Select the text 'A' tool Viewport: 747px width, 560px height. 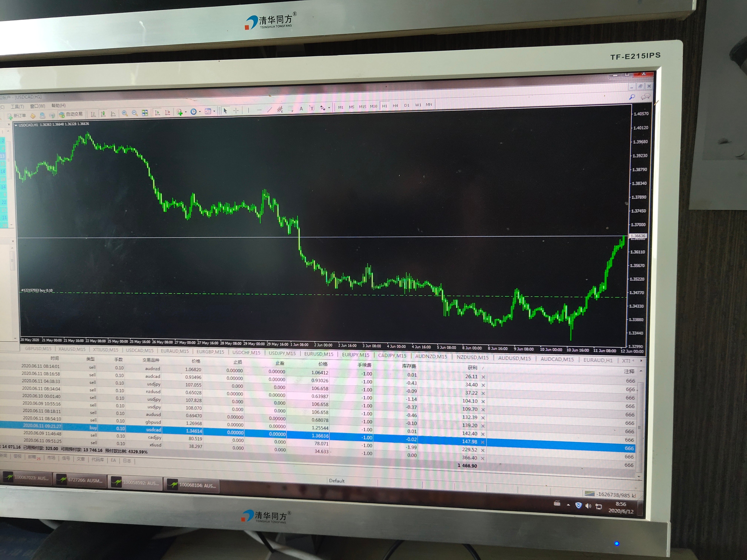(x=301, y=109)
